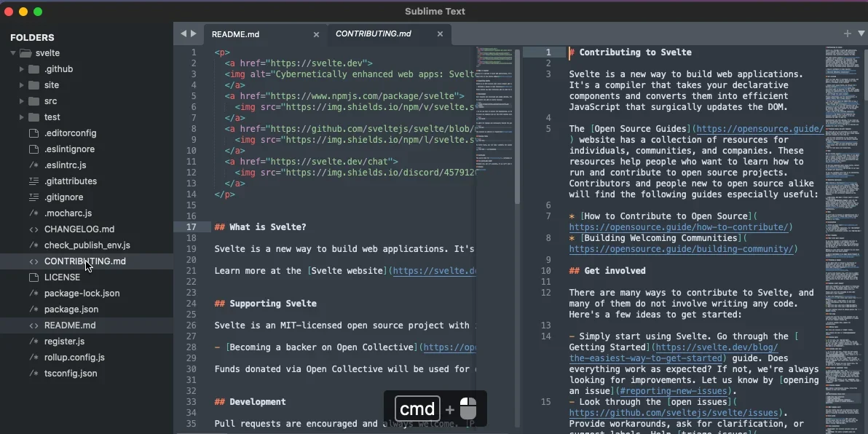Expand the .github folder arrow
The height and width of the screenshot is (434, 868).
(x=22, y=69)
